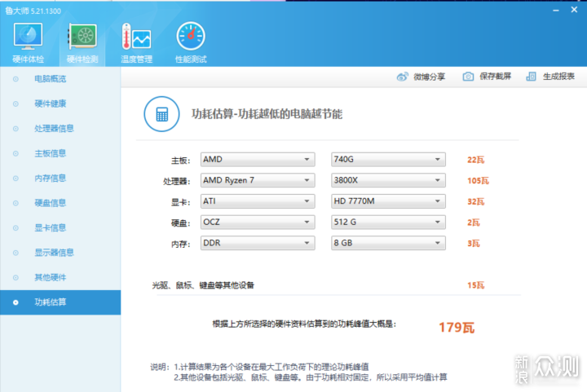The height and width of the screenshot is (392, 587).
Task: Expand graphics model dropdown HD 7770M
Action: click(x=388, y=201)
